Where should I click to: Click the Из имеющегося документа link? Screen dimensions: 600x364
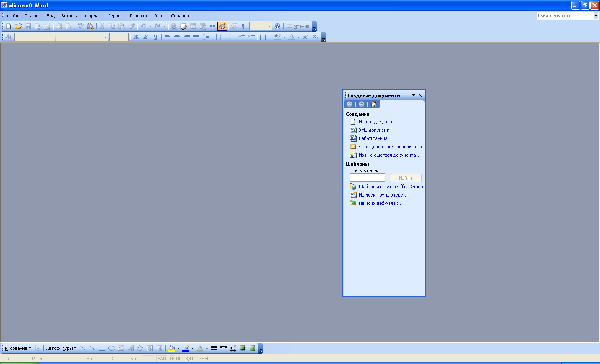pyautogui.click(x=390, y=155)
